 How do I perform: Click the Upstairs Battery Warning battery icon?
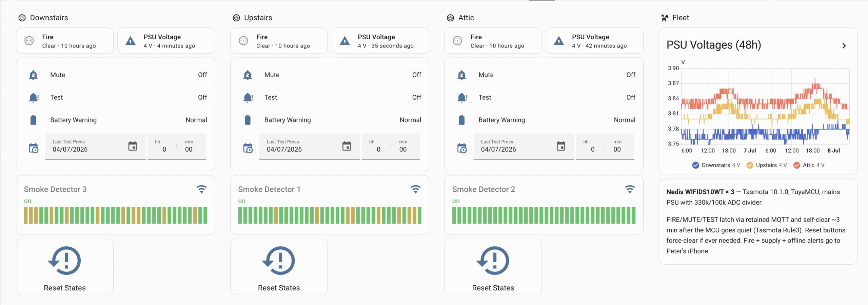(x=248, y=120)
